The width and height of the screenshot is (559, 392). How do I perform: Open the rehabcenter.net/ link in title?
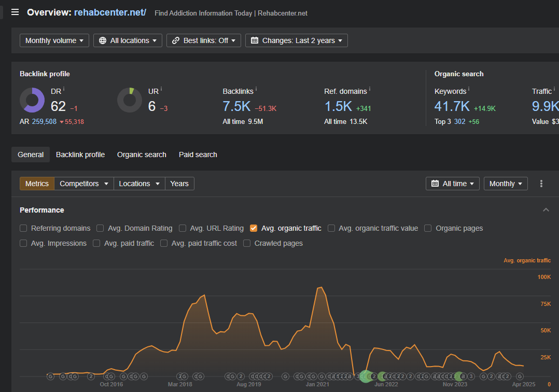click(x=110, y=12)
